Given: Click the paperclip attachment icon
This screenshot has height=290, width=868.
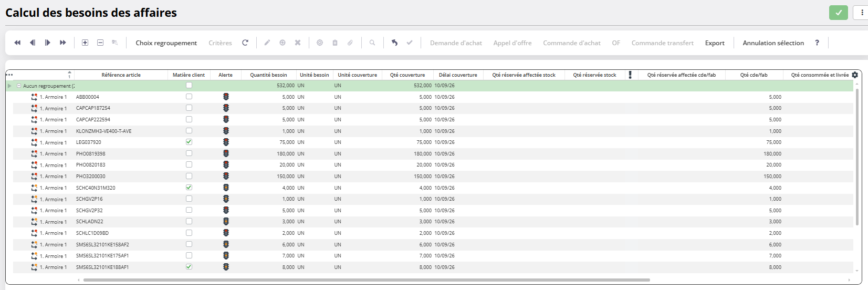Looking at the screenshot, I should (350, 43).
